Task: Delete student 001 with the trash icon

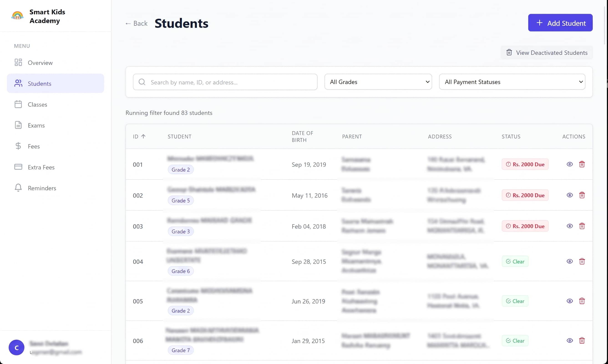Action: coord(582,164)
